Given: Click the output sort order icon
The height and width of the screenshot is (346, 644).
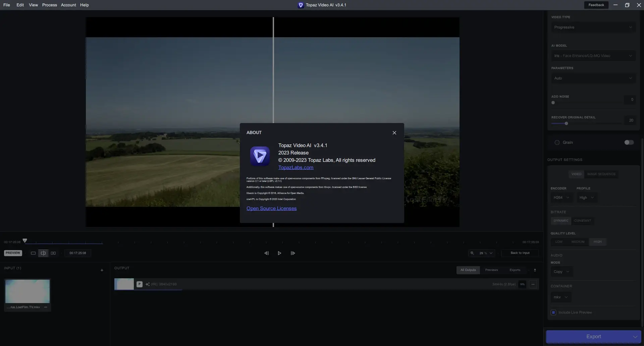Looking at the screenshot, I should (x=535, y=270).
